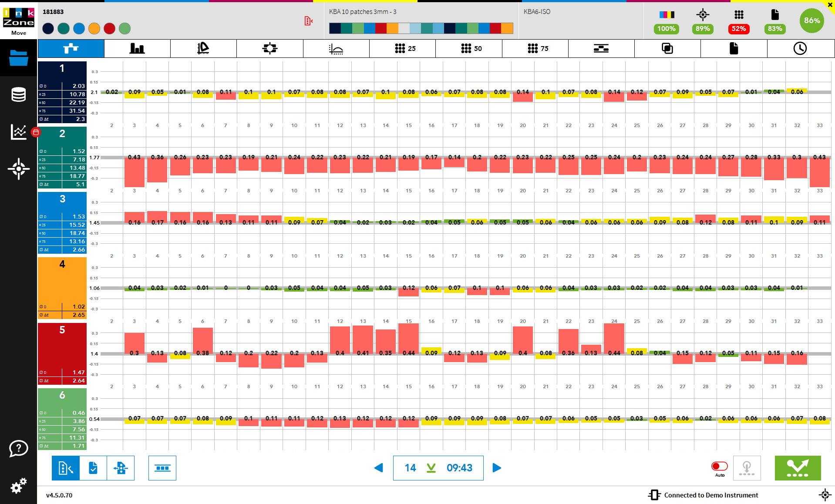
Task: Go to next measurement with right arrow
Action: 497,468
